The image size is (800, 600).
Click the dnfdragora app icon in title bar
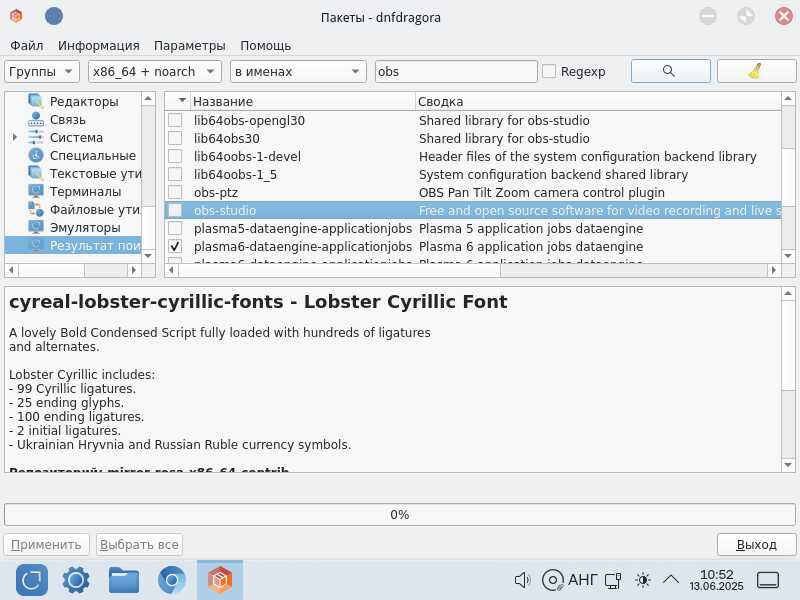coord(17,16)
